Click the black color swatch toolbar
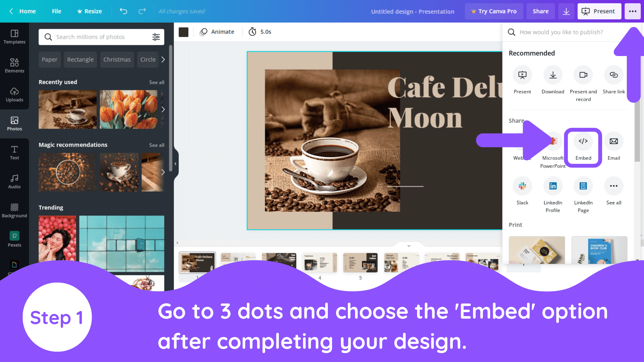 coord(185,31)
